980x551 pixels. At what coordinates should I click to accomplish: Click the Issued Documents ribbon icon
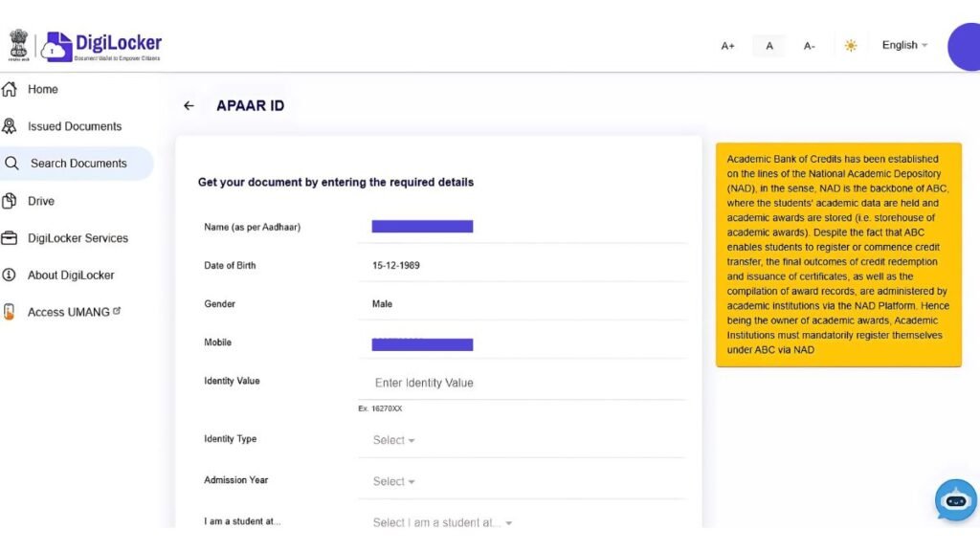[10, 126]
